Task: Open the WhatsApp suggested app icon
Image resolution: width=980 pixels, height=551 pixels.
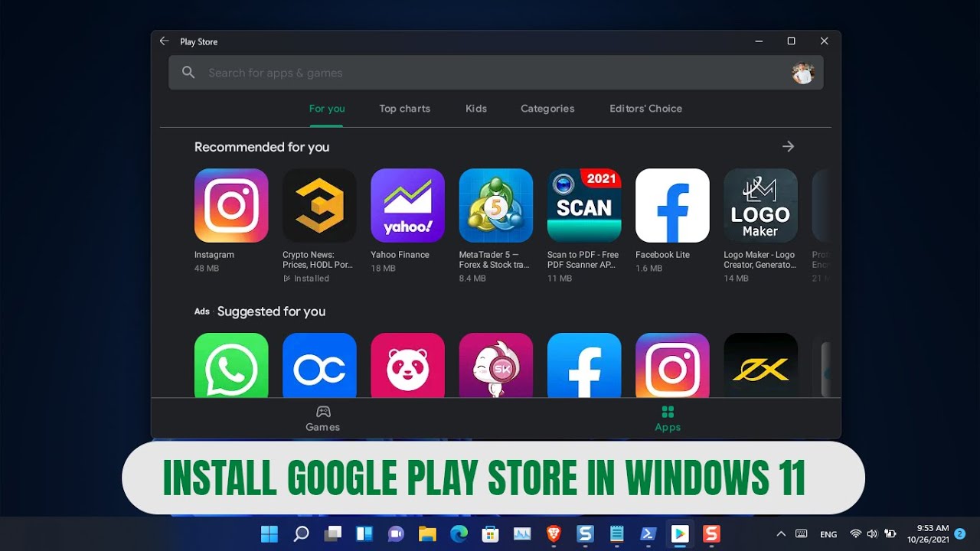Action: 231,365
